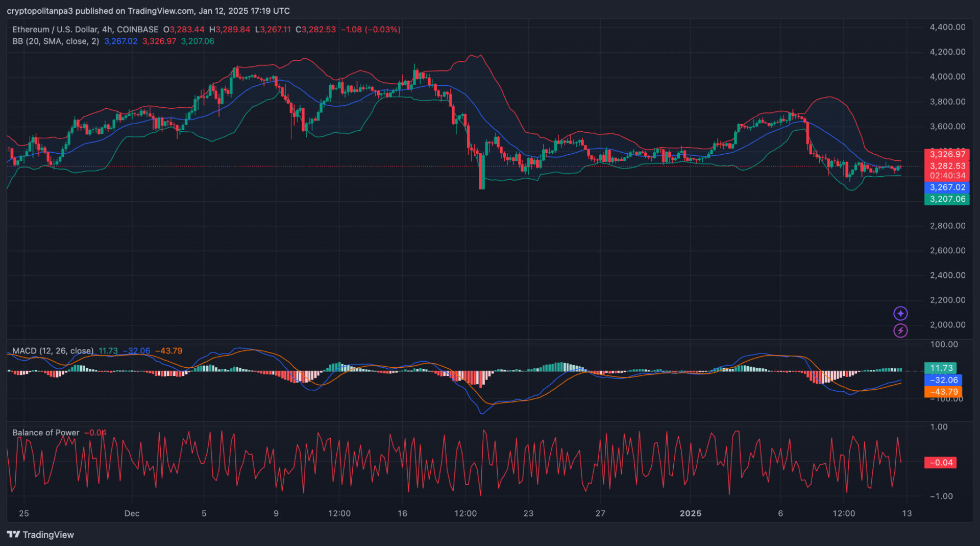The image size is (980, 546).
Task: Click the published-on TradingView.com header text
Action: (148, 11)
